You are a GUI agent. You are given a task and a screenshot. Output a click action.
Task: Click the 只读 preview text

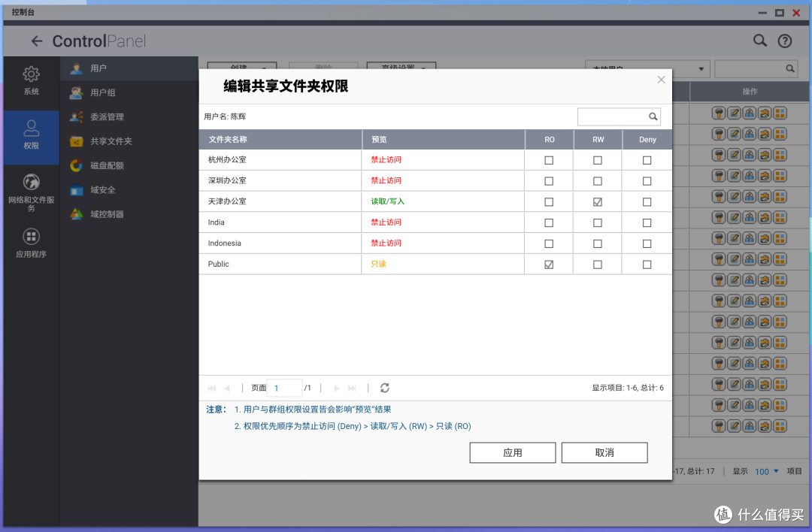coord(378,264)
